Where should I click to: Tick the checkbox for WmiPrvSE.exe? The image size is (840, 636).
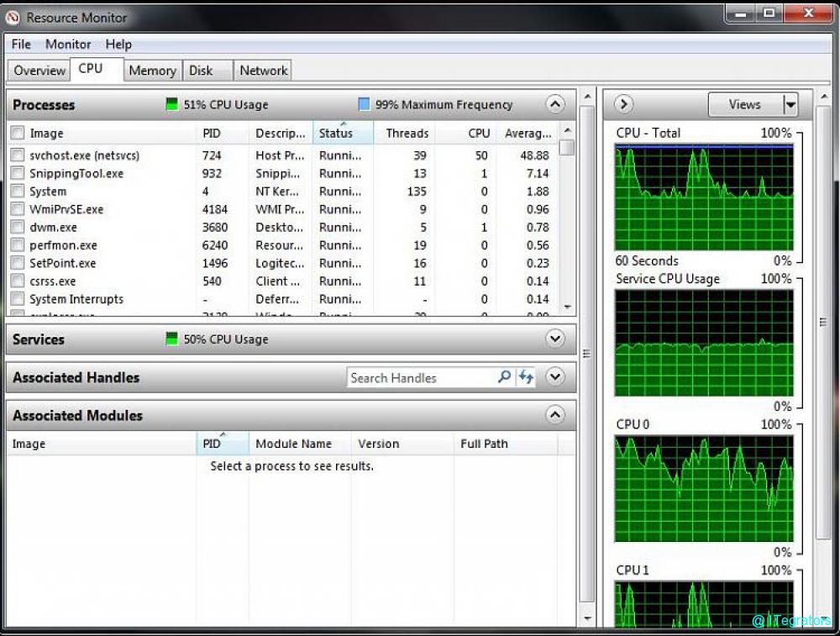tap(18, 209)
